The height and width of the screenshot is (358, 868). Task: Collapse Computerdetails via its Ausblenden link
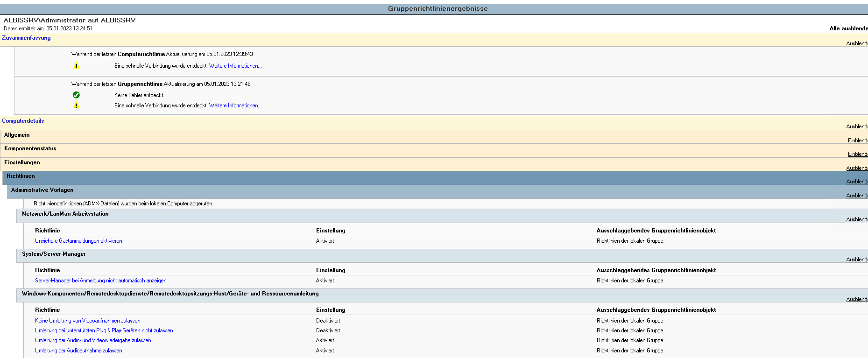(857, 126)
